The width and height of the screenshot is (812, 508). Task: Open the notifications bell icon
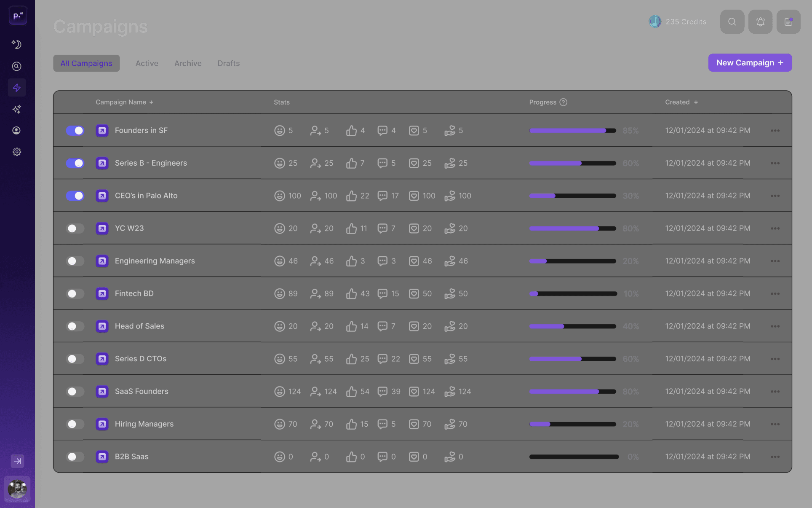[x=760, y=22]
